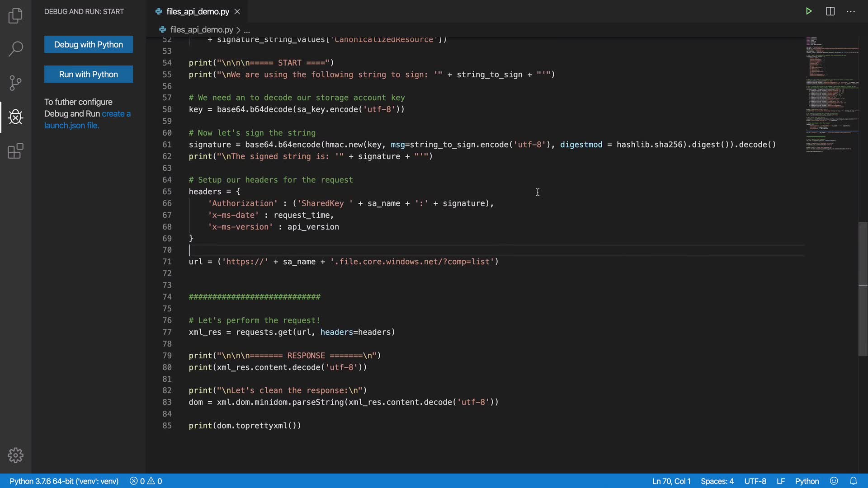868x488 pixels.
Task: Open Python language mode selector in status bar
Action: point(807,481)
